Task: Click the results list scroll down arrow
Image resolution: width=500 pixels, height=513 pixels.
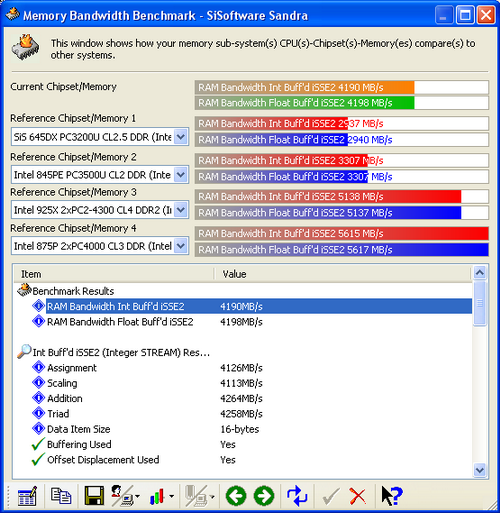Action: pos(480,470)
